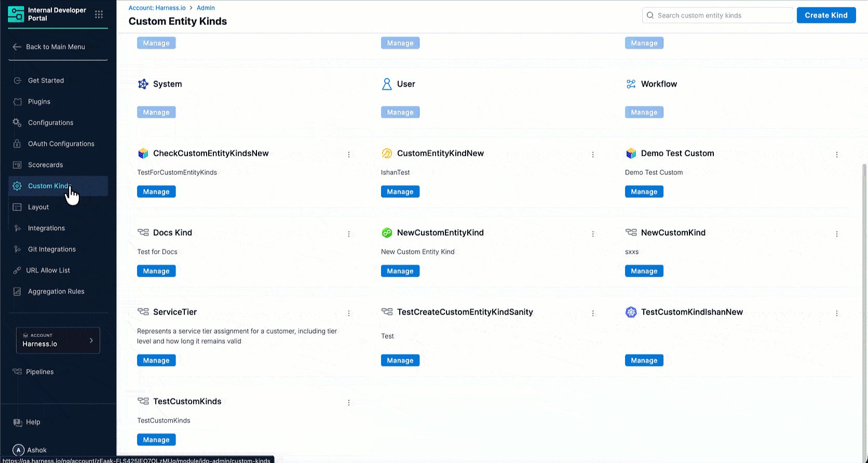868x463 pixels.
Task: Click the NewCustomEntityKind green icon
Action: [x=387, y=233]
